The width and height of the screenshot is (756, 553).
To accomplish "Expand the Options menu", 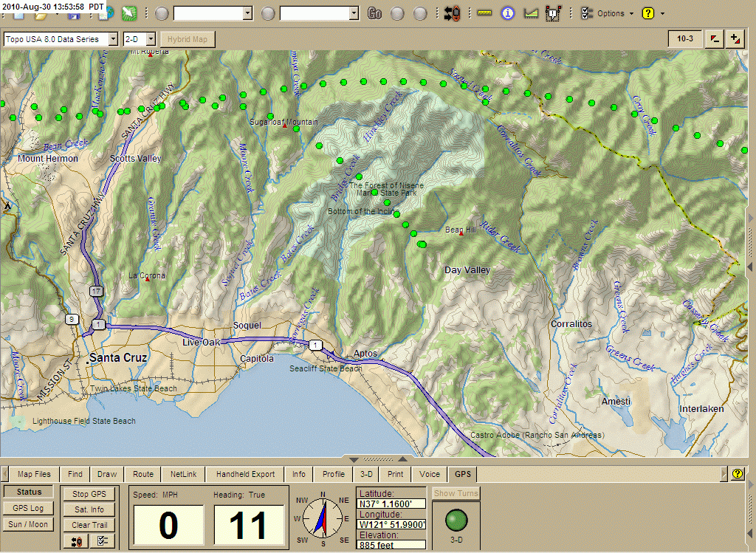I will 614,13.
